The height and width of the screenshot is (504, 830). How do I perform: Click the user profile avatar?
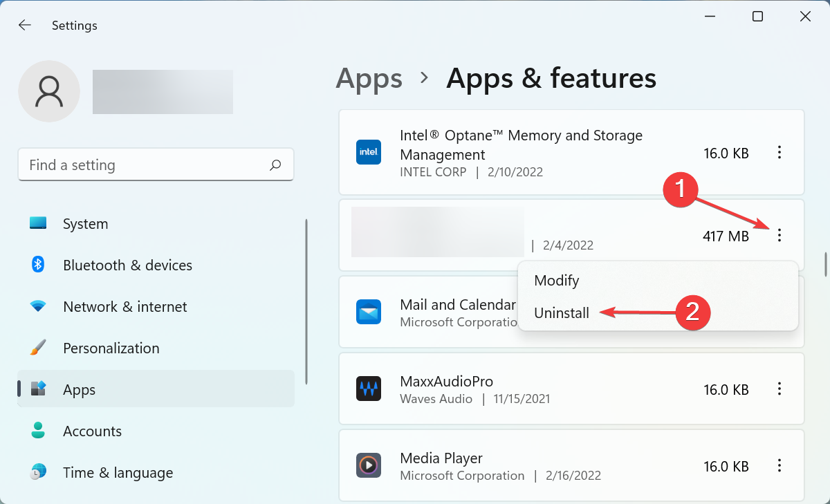pyautogui.click(x=49, y=91)
